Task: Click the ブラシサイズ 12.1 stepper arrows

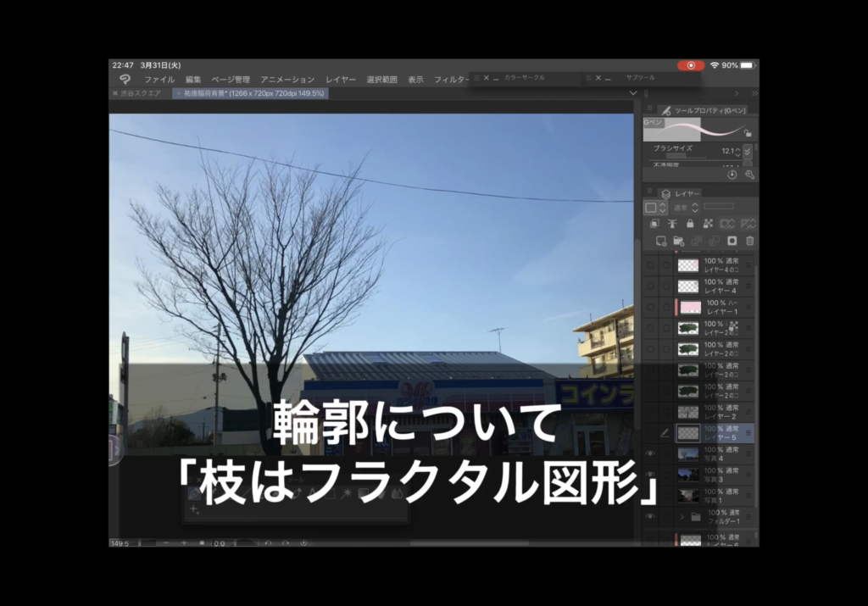Action: [738, 151]
